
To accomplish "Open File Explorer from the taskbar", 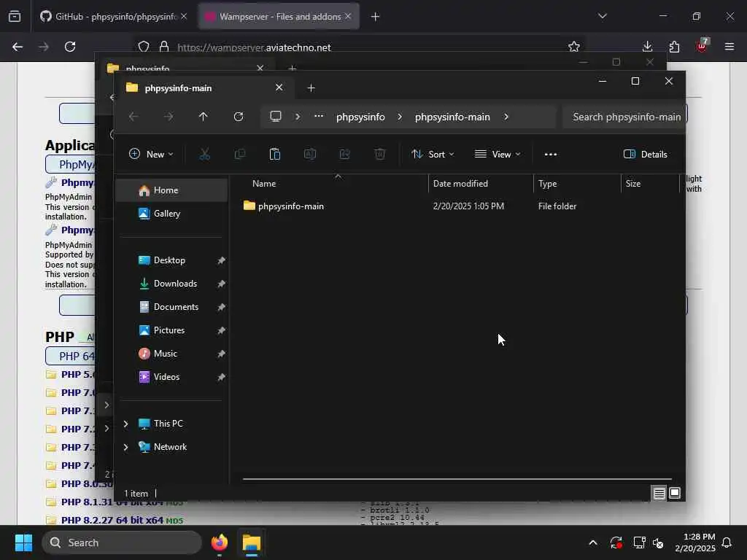I will [x=252, y=542].
